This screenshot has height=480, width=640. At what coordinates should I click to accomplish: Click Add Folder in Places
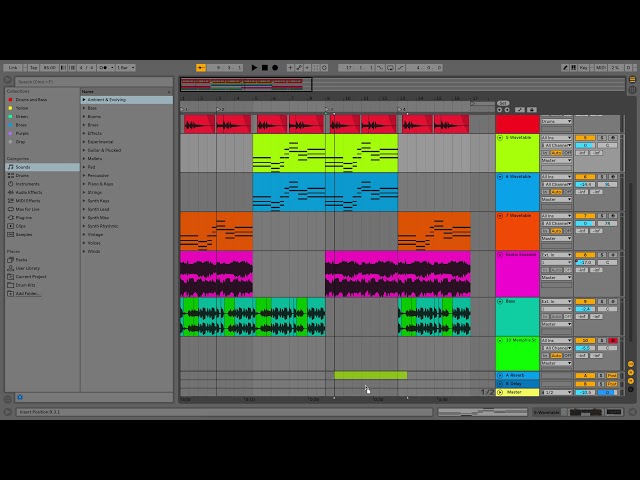coord(27,293)
